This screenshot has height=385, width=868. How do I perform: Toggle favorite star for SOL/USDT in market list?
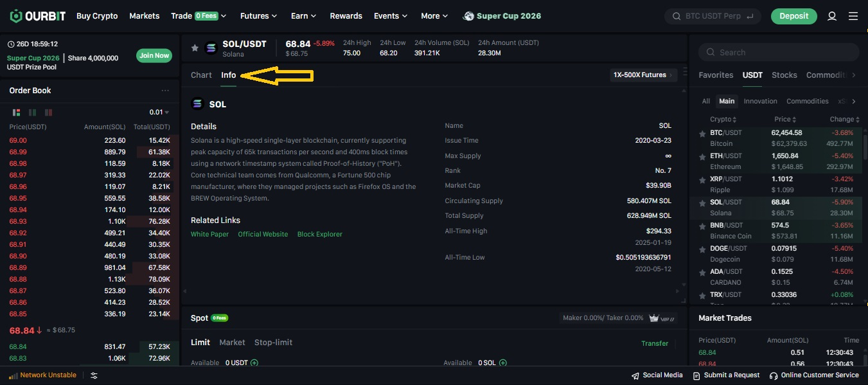tap(702, 202)
